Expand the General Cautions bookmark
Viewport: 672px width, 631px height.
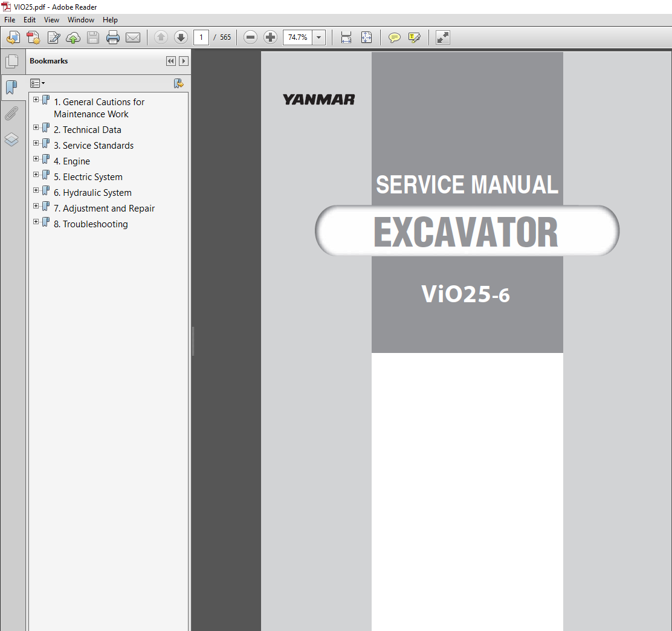36,100
